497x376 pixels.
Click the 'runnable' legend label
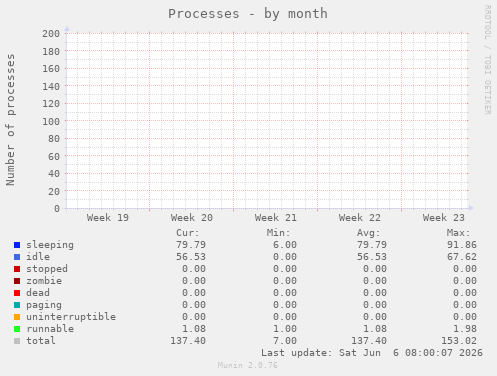50,329
